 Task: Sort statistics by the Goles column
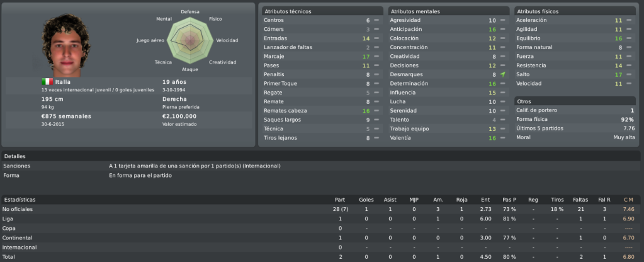(366, 200)
